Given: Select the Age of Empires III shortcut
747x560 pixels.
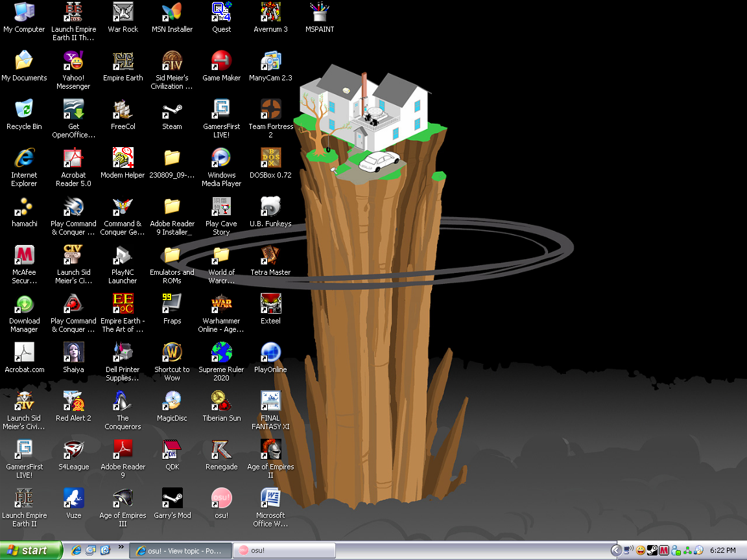Looking at the screenshot, I should click(x=123, y=507).
